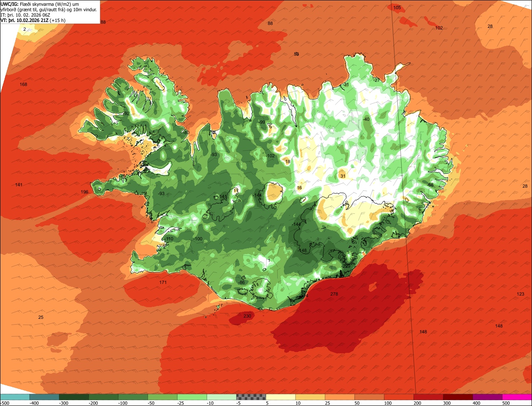Viewport: 532px width, 406px height.
Task: Select the pale yellow legend swatch between 5 and 10
Action: tap(281, 397)
